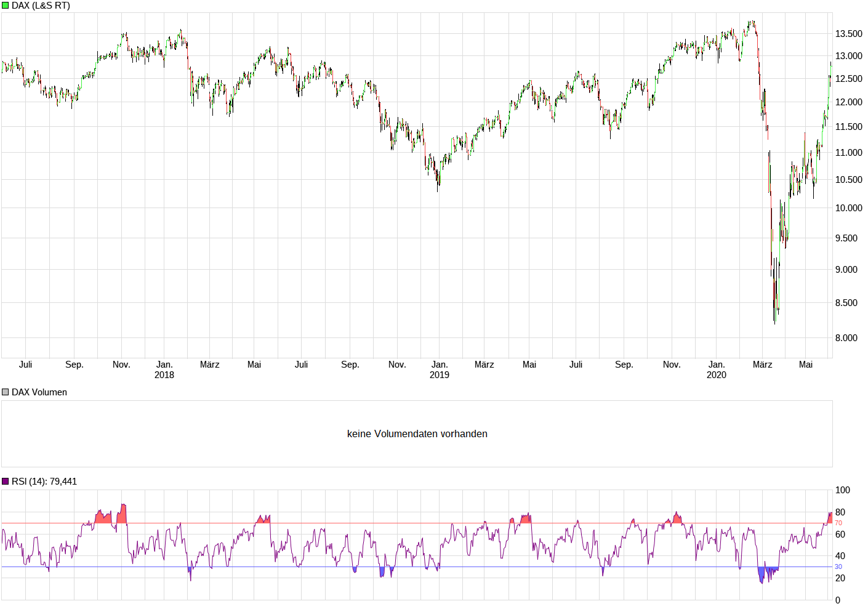
Task: Click the RSI scale value 100
Action: point(843,490)
